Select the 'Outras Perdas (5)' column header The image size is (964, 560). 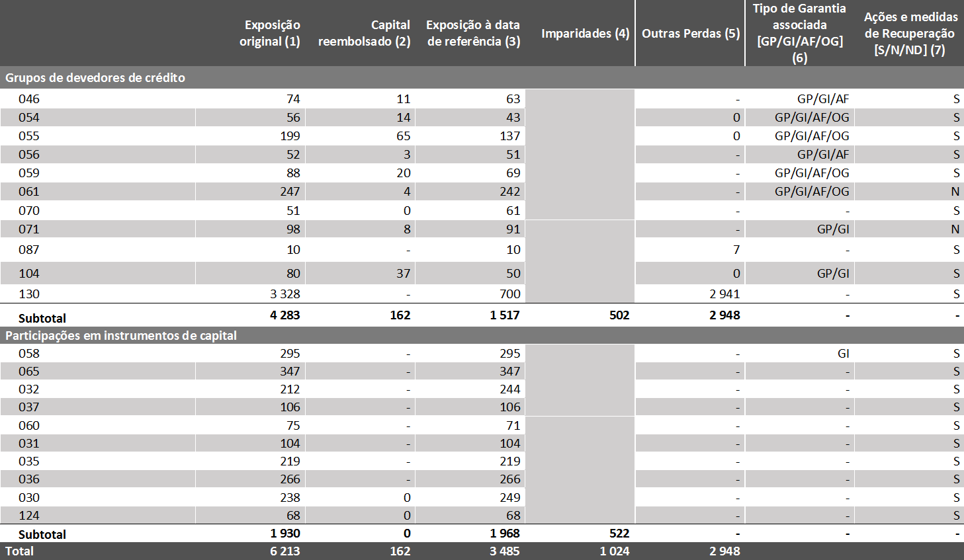point(691,33)
